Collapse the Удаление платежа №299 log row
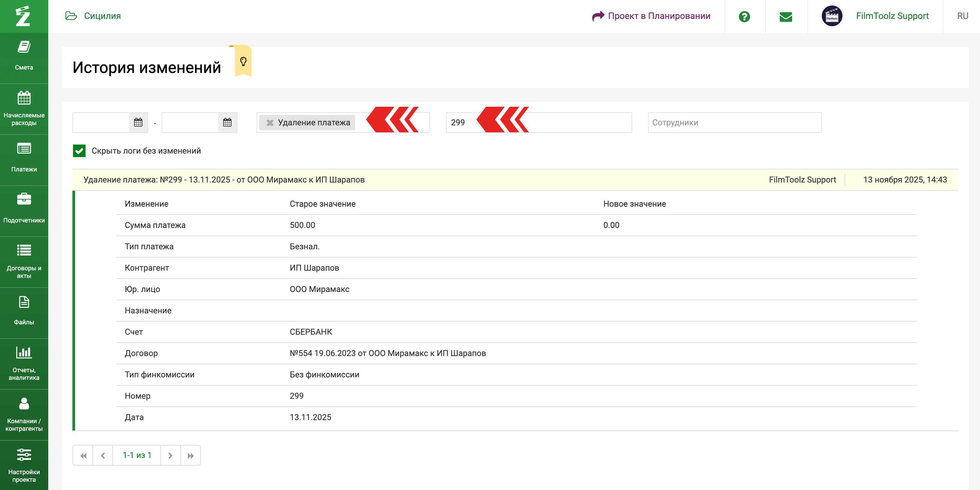 pos(515,179)
